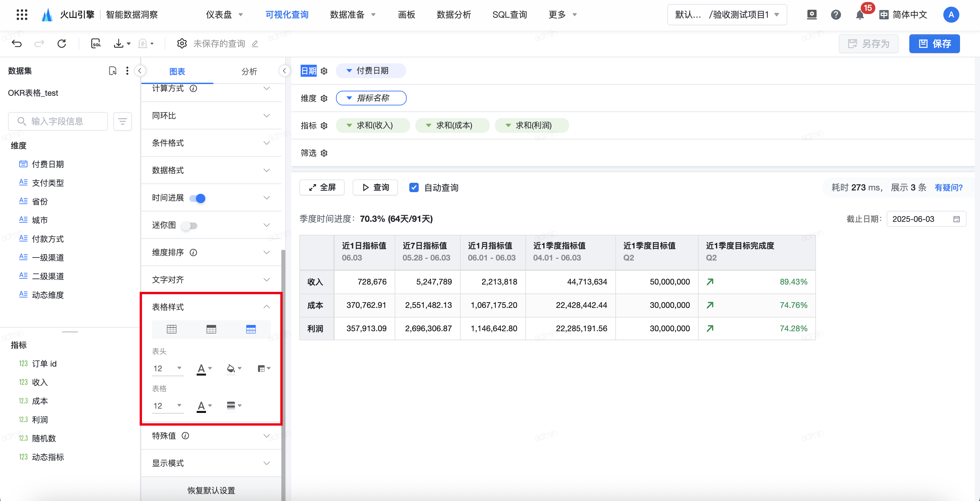Open the 数据准备 menu
Screen dimensions: 980x501
(353, 15)
